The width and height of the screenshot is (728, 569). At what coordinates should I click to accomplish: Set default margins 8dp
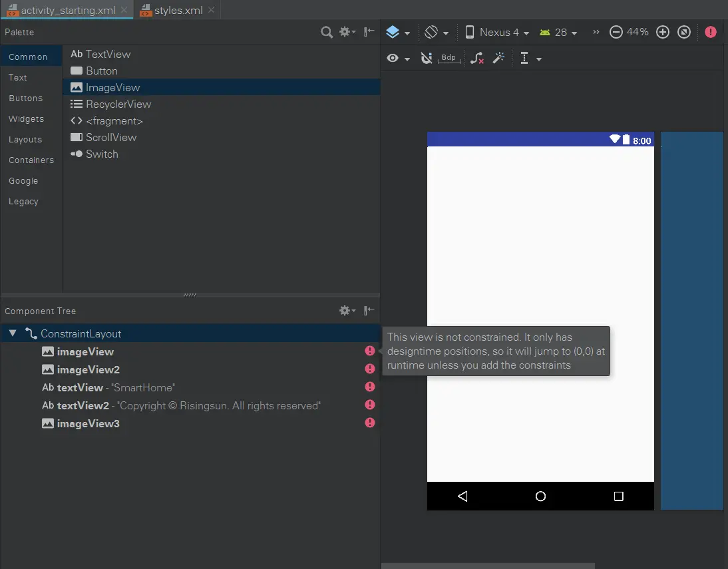click(x=449, y=58)
